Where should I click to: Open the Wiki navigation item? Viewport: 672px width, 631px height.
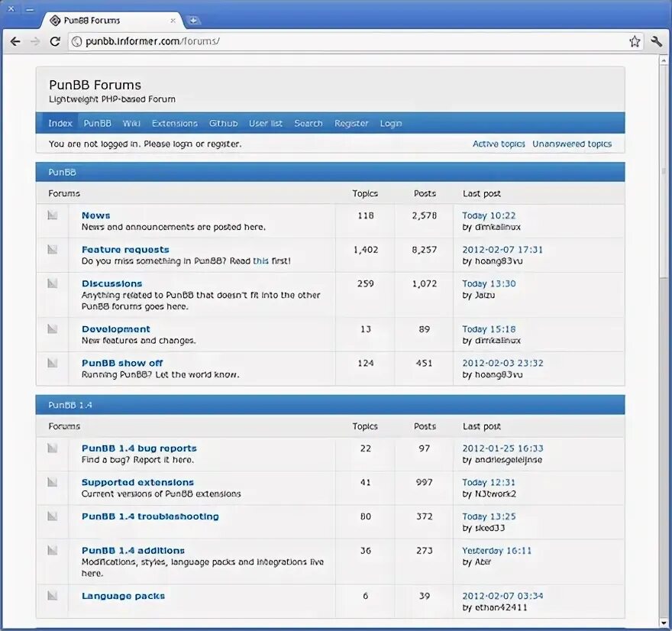(x=131, y=124)
